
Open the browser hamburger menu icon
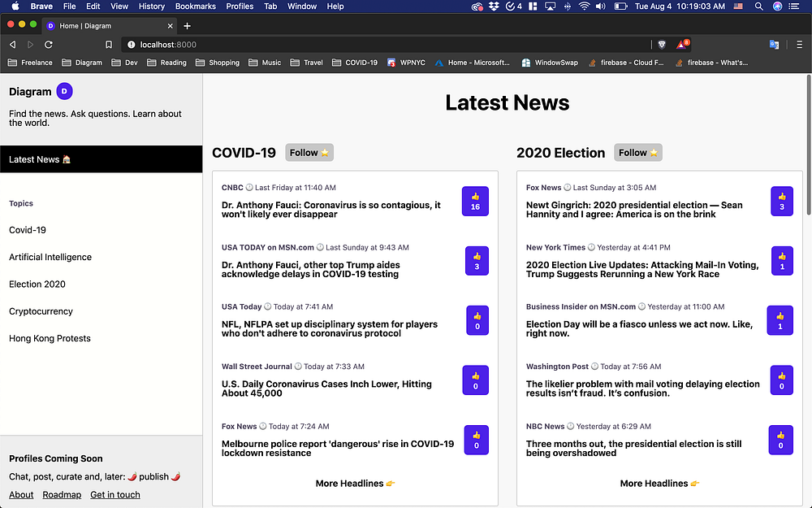799,45
